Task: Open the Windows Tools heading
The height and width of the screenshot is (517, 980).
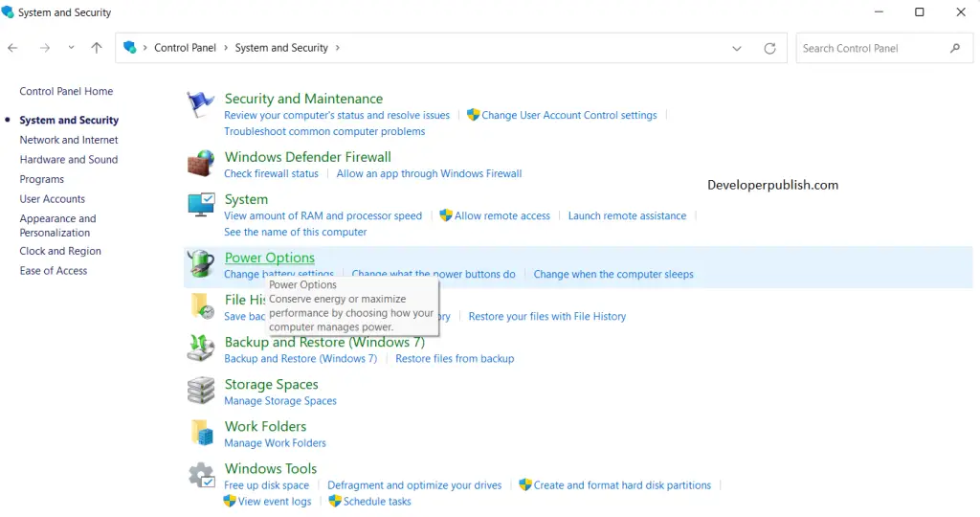Action: (271, 469)
